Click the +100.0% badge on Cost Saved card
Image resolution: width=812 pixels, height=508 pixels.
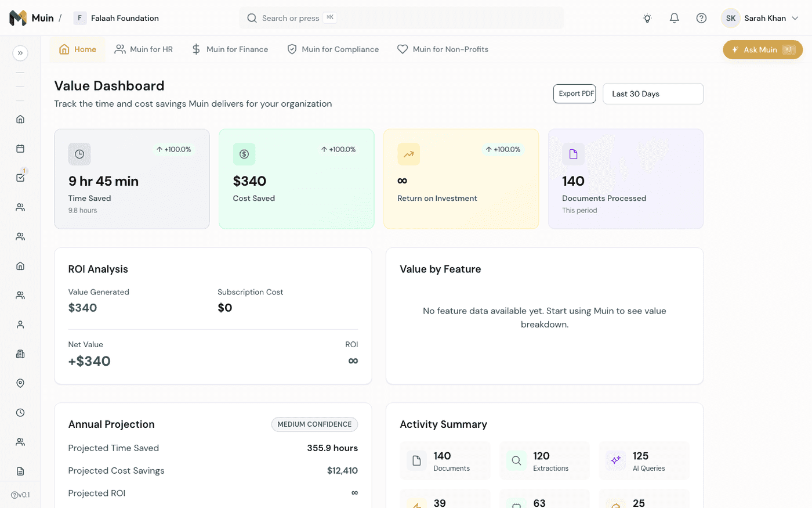click(x=338, y=149)
